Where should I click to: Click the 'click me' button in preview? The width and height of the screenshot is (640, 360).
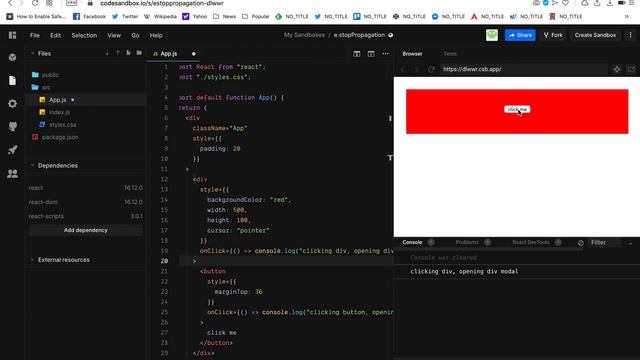[x=517, y=109]
